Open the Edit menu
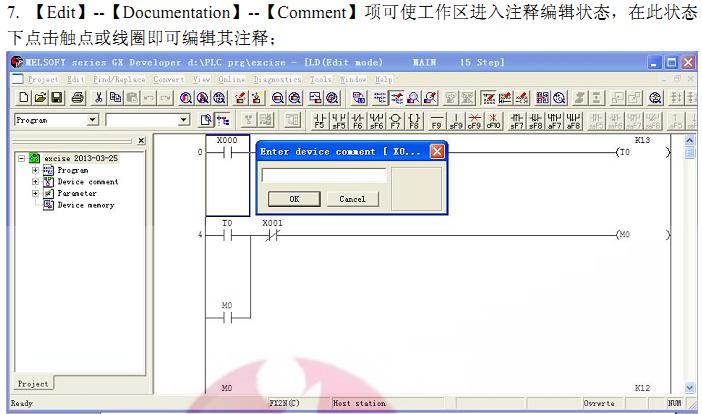 76,79
